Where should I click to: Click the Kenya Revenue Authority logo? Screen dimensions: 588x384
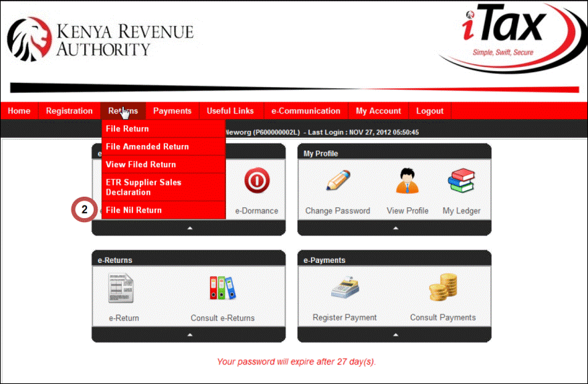point(100,39)
